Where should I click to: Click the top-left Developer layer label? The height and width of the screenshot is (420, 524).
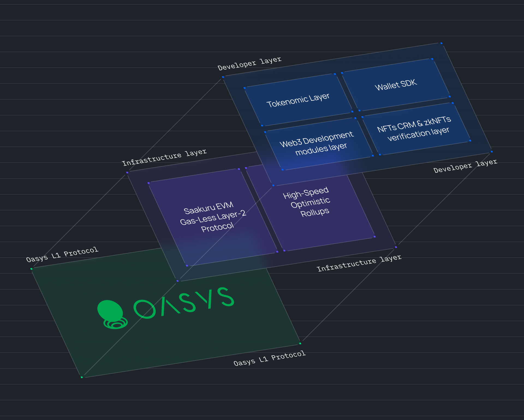coord(249,64)
